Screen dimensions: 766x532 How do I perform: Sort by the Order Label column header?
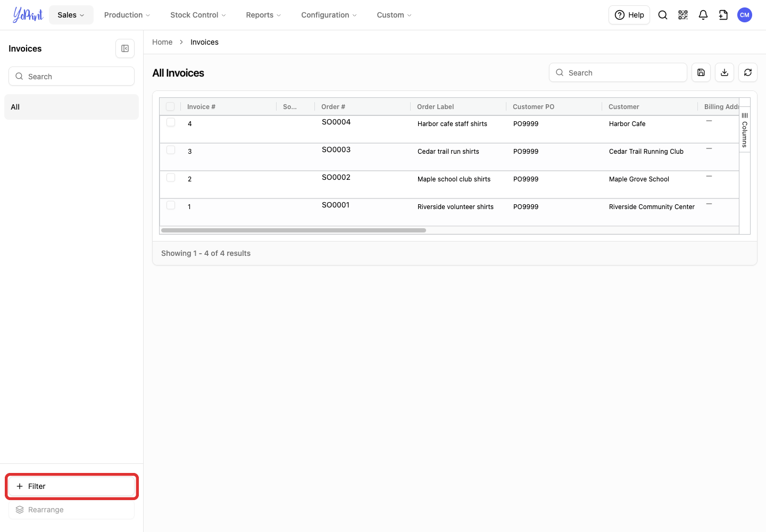(435, 107)
